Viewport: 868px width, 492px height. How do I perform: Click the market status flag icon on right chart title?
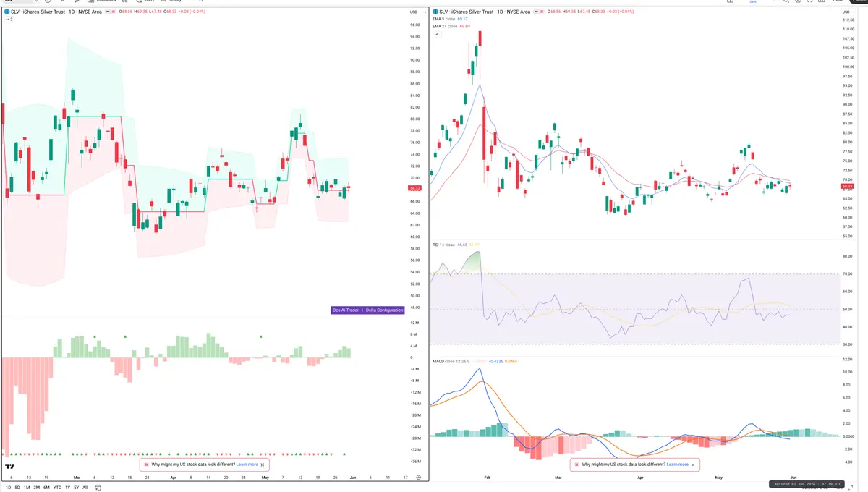[x=535, y=12]
